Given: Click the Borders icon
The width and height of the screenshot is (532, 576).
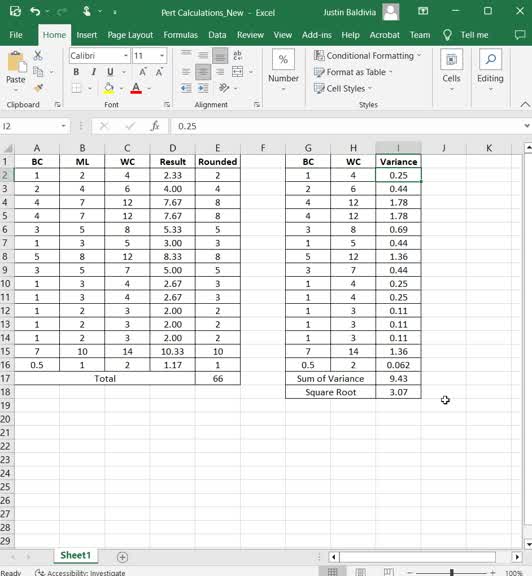Looking at the screenshot, I should point(76,89).
